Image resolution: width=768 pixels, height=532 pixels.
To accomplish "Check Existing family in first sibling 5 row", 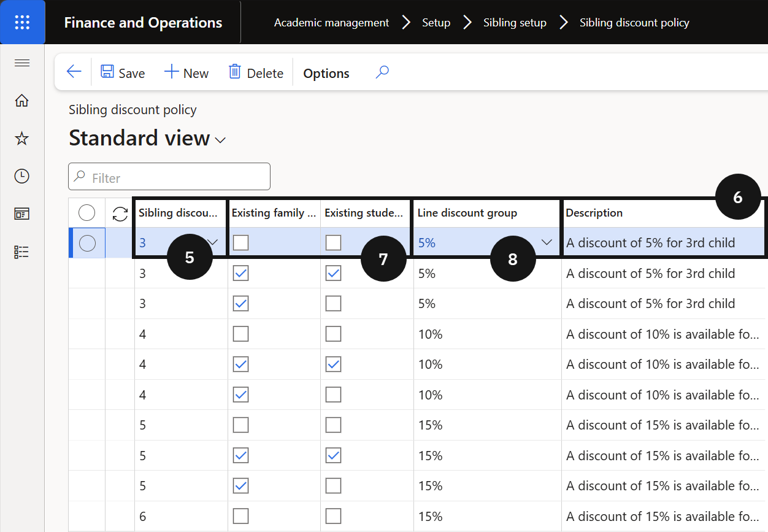I will tap(241, 425).
